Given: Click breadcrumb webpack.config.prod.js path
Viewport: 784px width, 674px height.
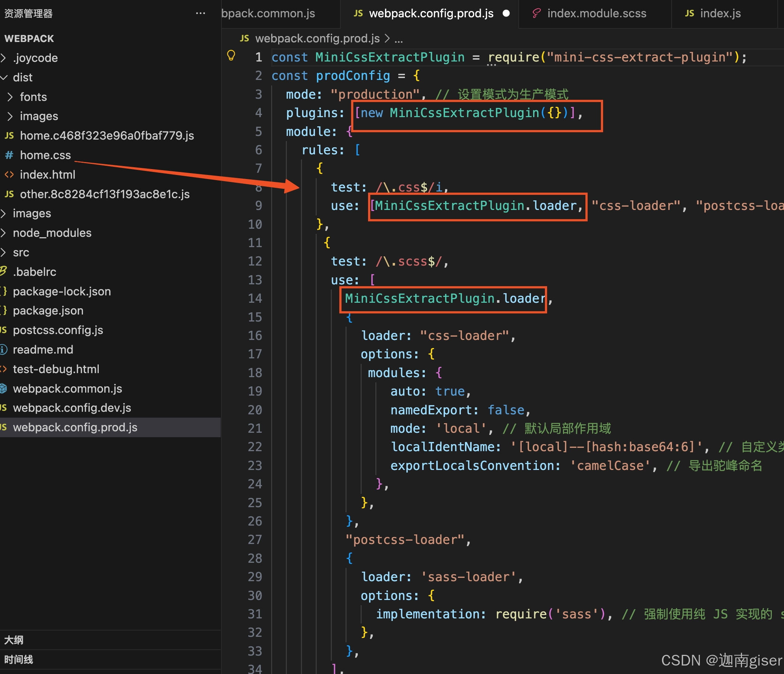Looking at the screenshot, I should click(x=317, y=39).
